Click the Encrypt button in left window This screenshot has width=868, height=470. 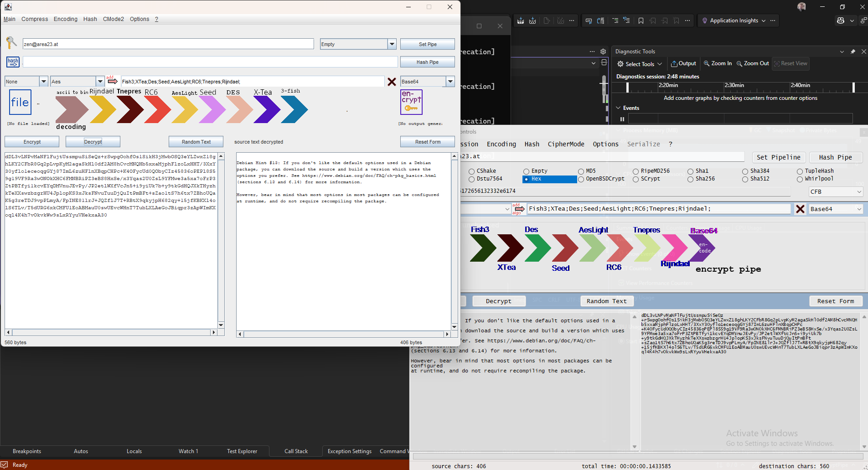(32, 142)
